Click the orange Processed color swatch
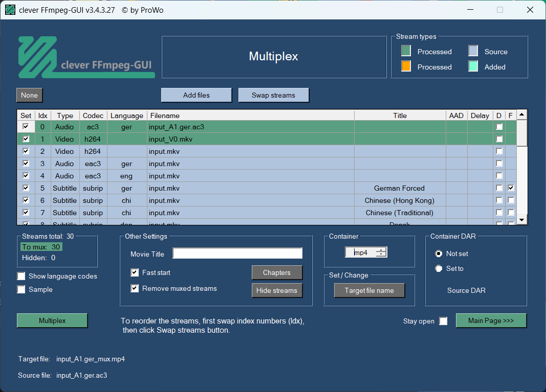This screenshot has height=392, width=546. (x=406, y=66)
